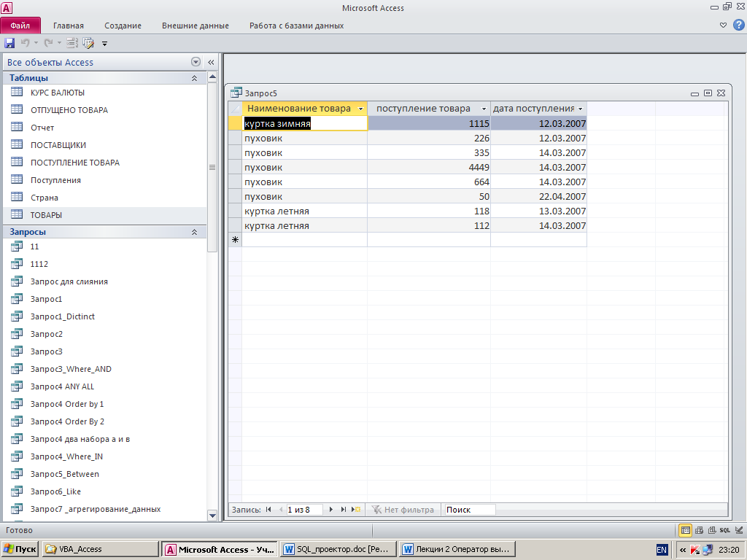Click the Redo icon in quick access toolbar
The width and height of the screenshot is (747, 560).
48,43
